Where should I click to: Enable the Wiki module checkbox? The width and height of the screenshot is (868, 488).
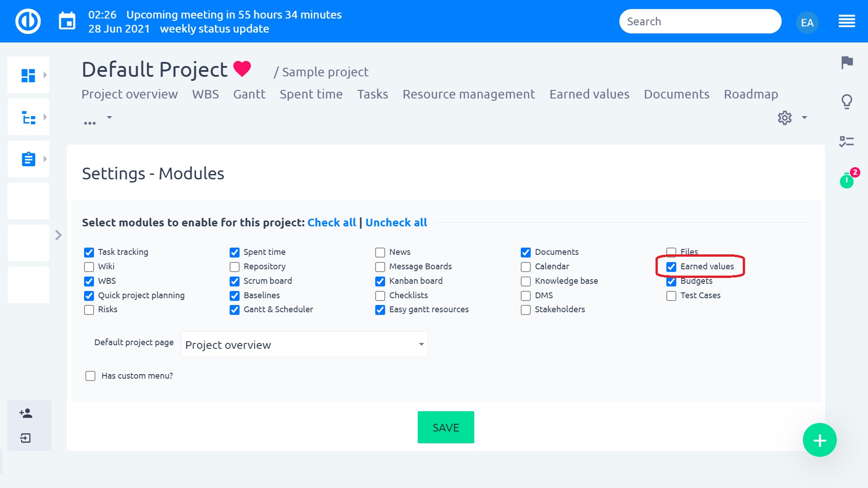point(89,267)
